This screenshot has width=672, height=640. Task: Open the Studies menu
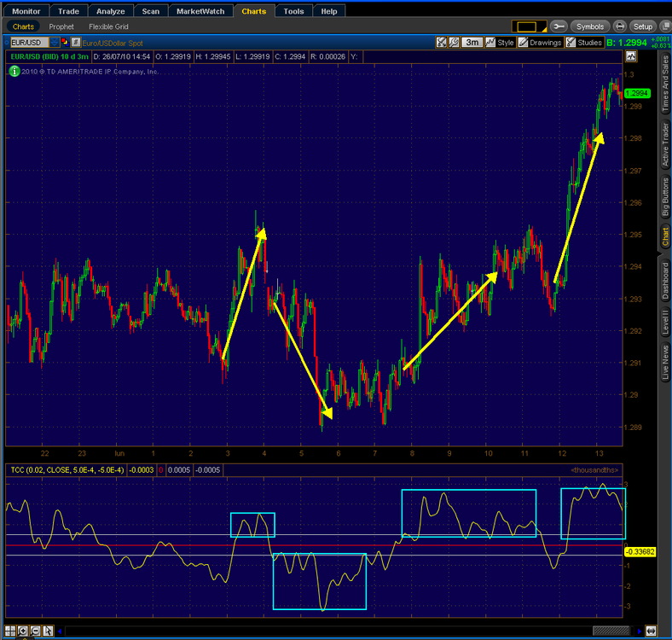(584, 42)
